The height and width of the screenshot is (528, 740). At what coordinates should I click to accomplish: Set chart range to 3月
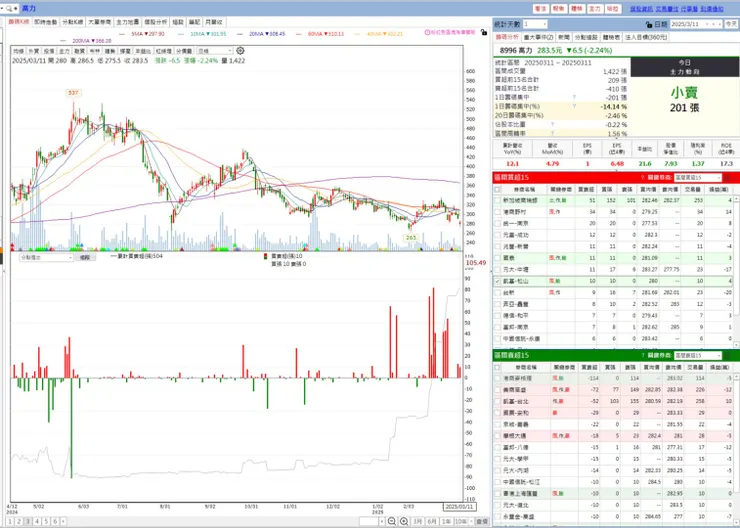coord(418,521)
